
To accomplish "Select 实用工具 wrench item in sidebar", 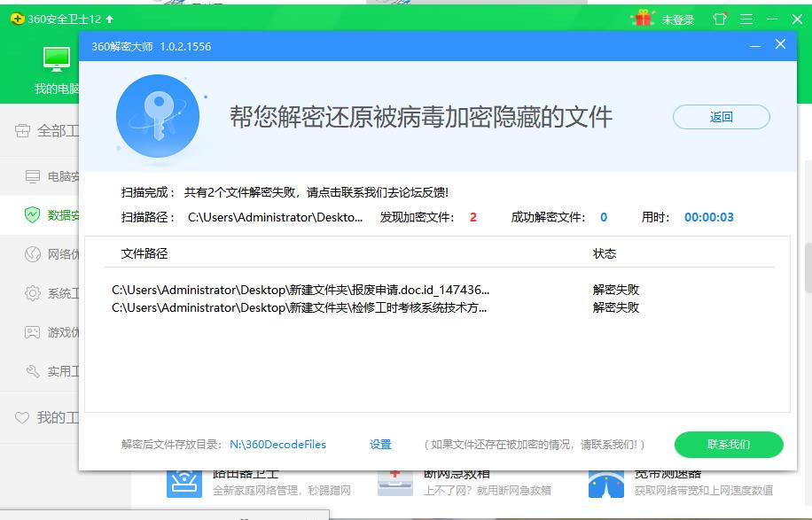I will click(x=39, y=371).
